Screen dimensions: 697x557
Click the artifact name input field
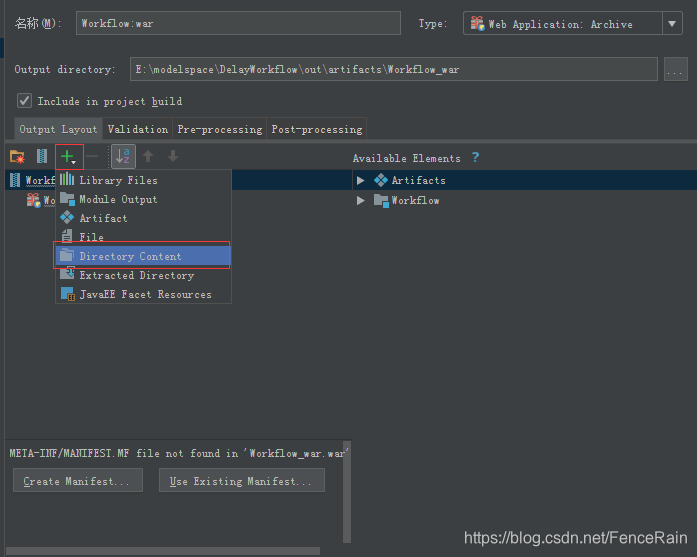pyautogui.click(x=238, y=23)
